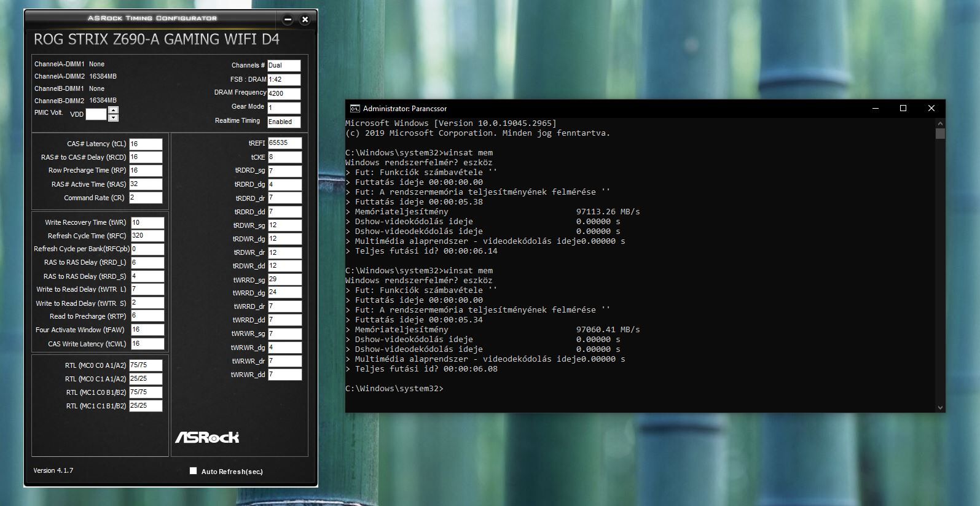980x506 pixels.
Task: Click the CAS# Latency (tCL) field
Action: [146, 144]
